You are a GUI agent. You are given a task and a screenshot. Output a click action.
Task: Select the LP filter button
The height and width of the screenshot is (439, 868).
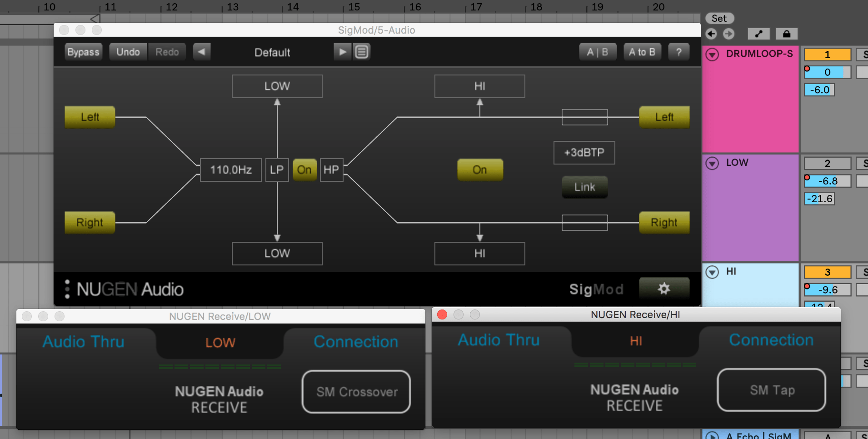click(x=277, y=170)
